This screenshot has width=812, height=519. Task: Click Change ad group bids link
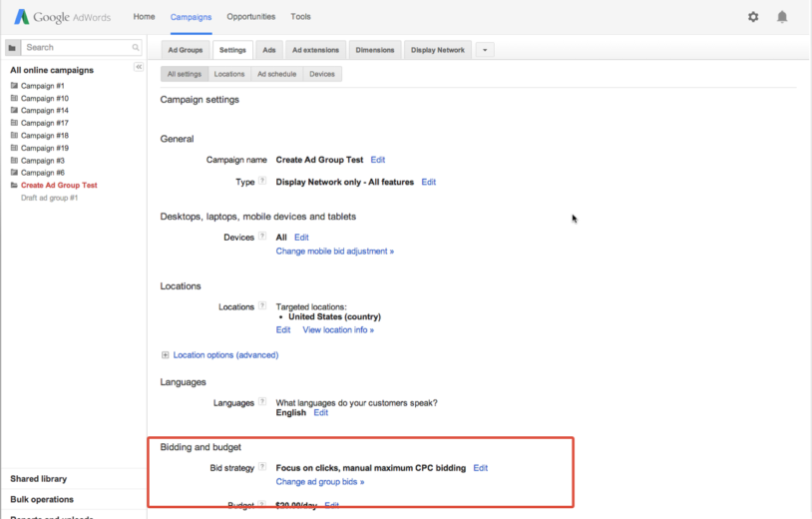319,482
